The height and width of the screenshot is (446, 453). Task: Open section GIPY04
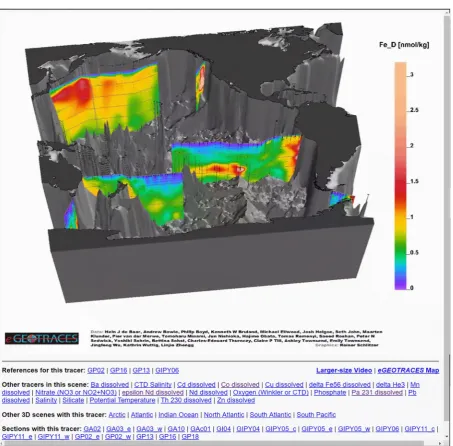pyautogui.click(x=248, y=429)
